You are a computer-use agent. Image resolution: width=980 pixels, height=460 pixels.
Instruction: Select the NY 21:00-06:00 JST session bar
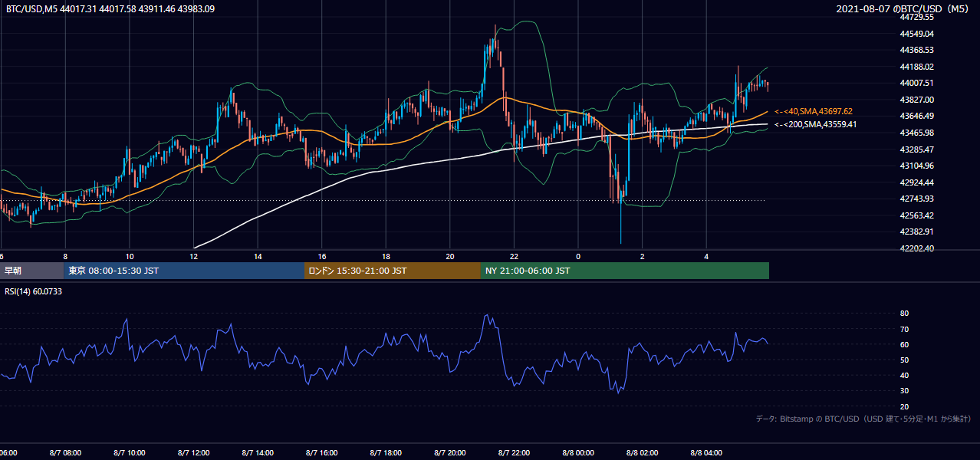625,271
